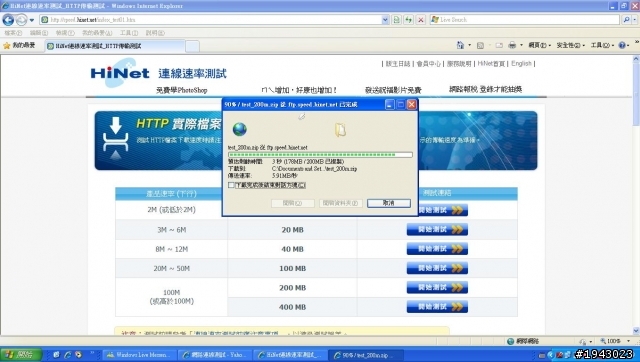Click the blue Help question mark icon
The height and width of the screenshot is (362, 640).
coord(622,45)
